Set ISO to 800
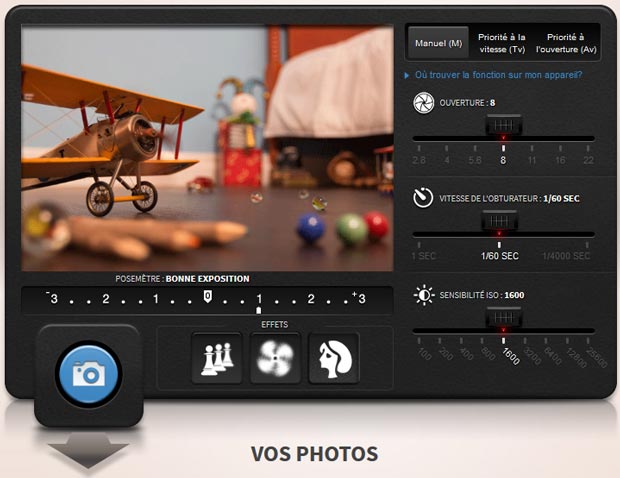620x478 pixels. 488,353
